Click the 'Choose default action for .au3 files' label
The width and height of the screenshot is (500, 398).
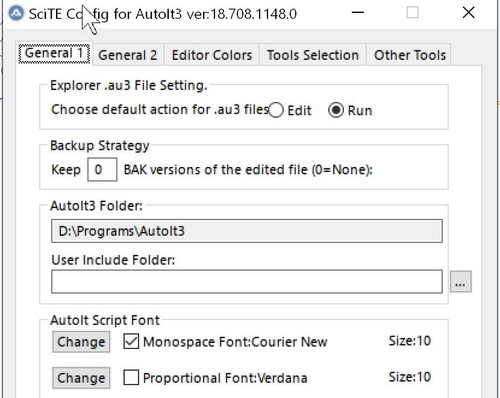click(160, 109)
